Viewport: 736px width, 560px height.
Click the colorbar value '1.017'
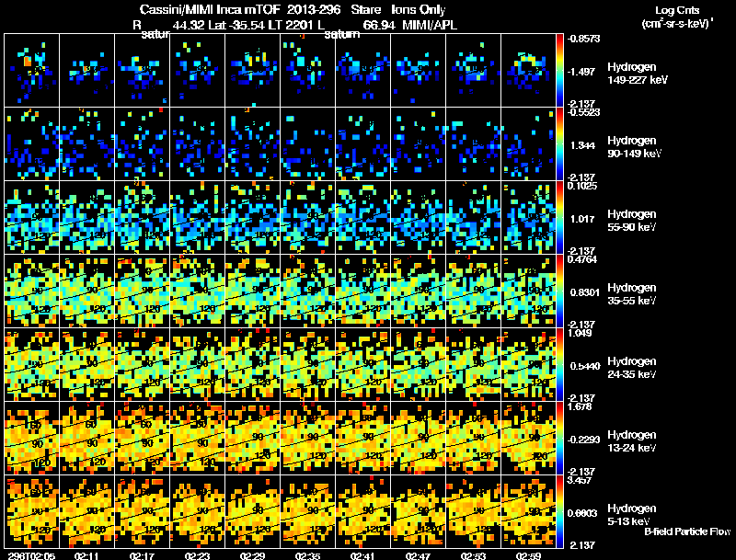click(x=582, y=219)
